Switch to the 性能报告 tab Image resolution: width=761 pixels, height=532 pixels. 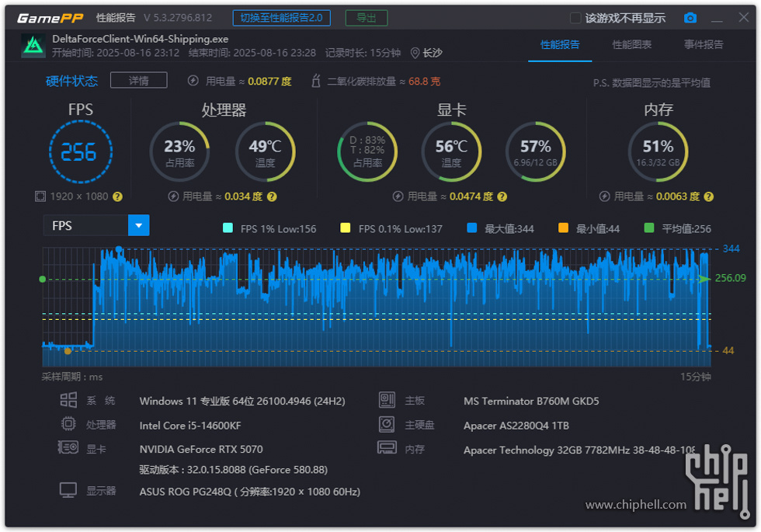(560, 45)
